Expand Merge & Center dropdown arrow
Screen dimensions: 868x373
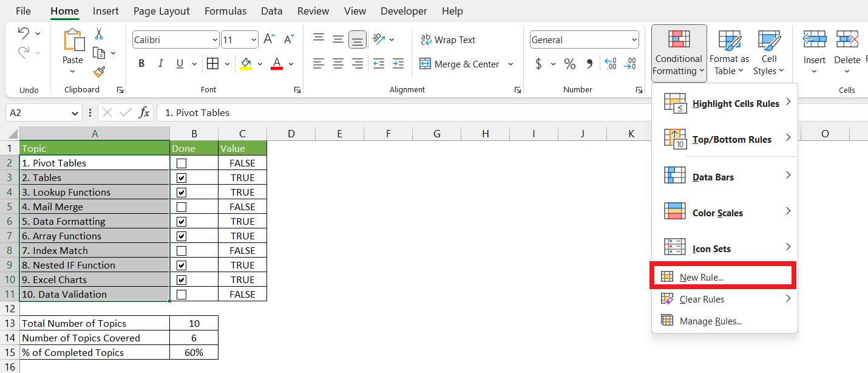tap(510, 64)
